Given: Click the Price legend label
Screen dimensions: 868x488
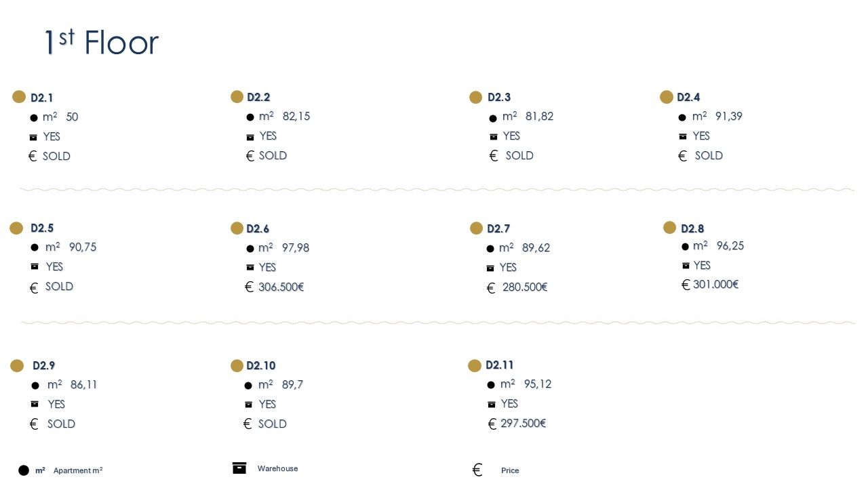Looking at the screenshot, I should click(510, 470).
